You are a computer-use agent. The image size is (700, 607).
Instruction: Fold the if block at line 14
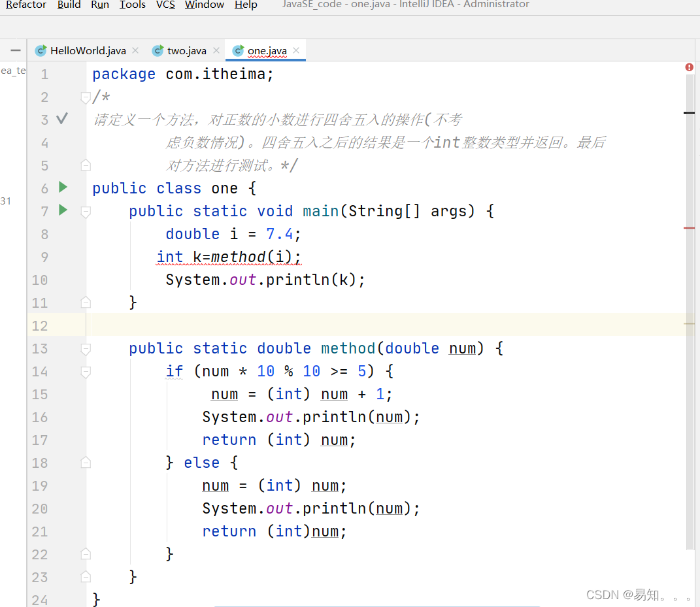(x=86, y=372)
